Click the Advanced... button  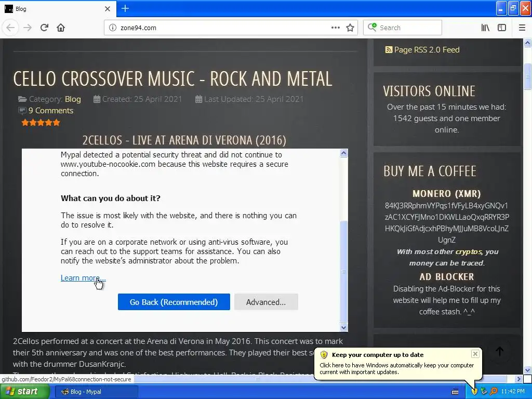(266, 302)
